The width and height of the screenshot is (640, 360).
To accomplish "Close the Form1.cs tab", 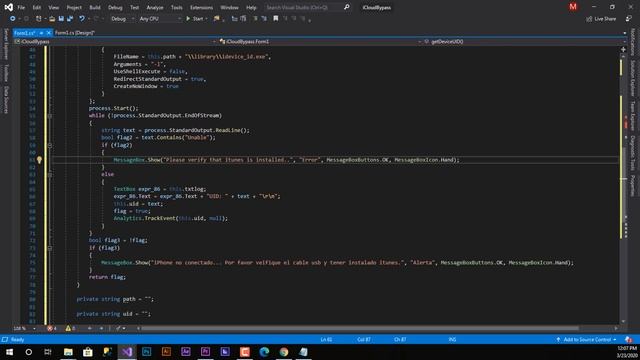I will click(49, 33).
